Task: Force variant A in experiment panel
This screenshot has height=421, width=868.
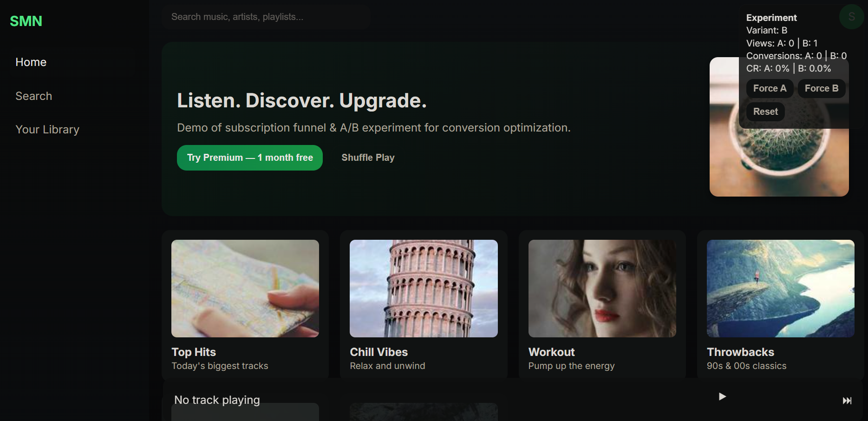Action: [769, 88]
